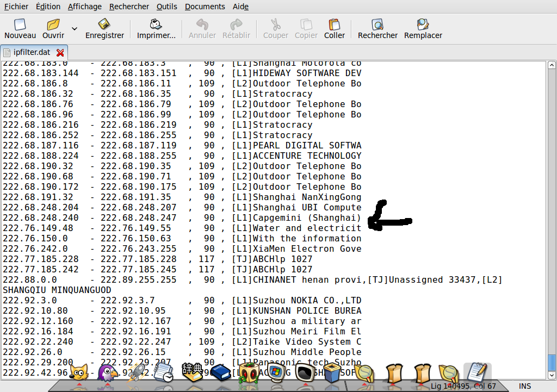Screen dimensions: 557x392
Task: Click the With the information line
Action: [182, 238]
